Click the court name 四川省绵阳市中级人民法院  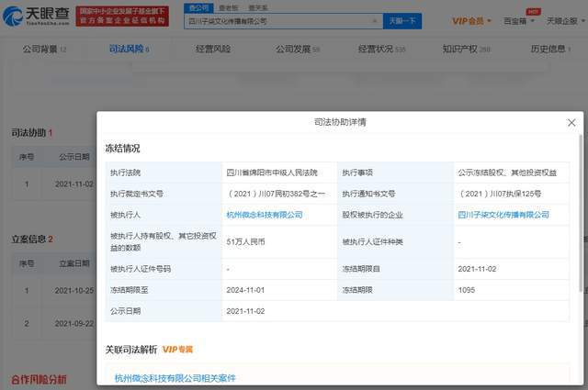pos(272,173)
